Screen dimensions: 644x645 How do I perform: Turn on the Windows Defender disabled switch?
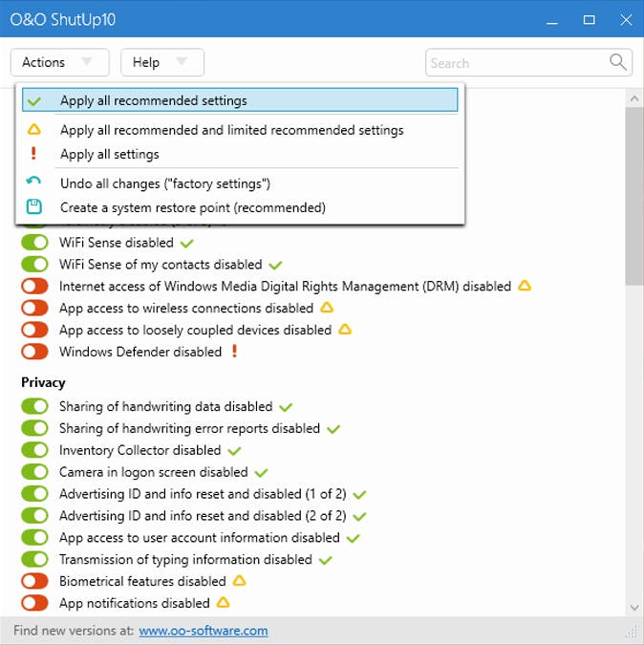click(x=35, y=352)
